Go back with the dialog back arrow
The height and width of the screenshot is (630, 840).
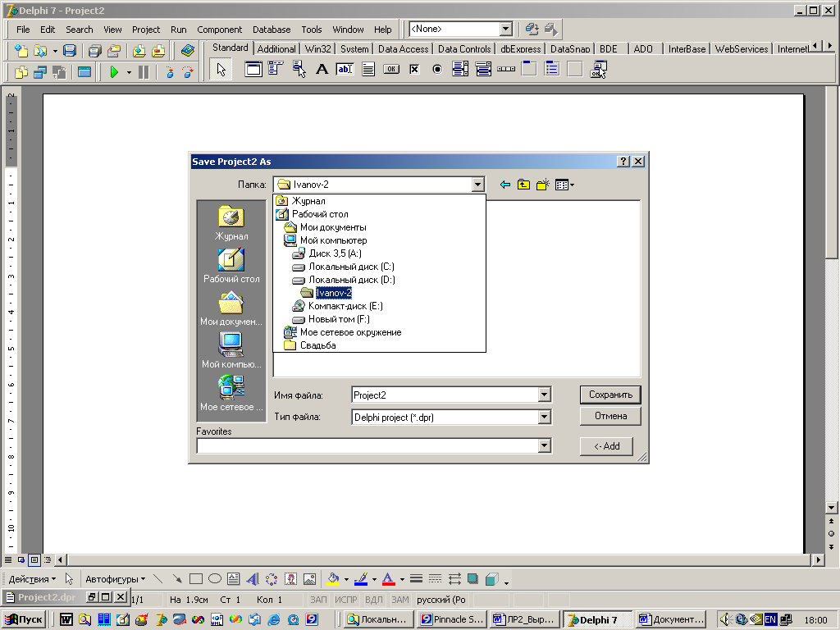(504, 185)
